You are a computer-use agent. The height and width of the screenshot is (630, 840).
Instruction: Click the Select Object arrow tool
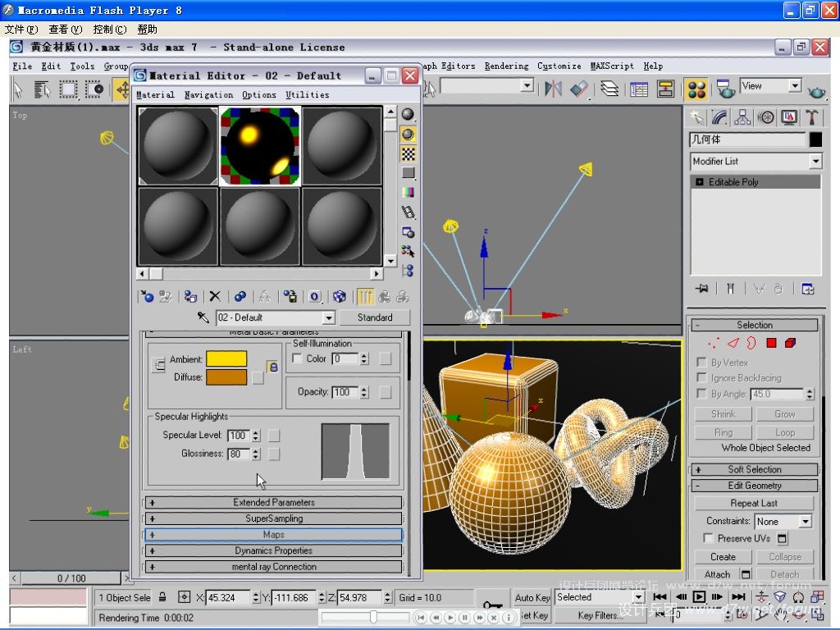tap(18, 89)
